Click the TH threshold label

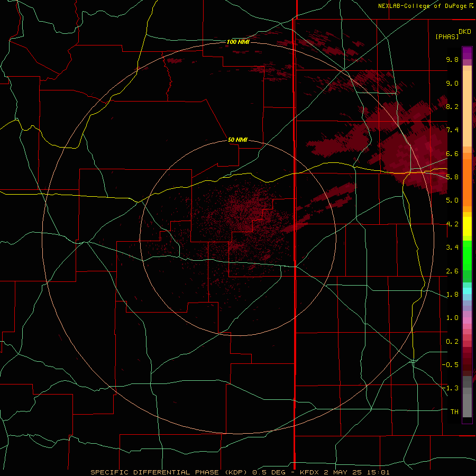tap(454, 412)
